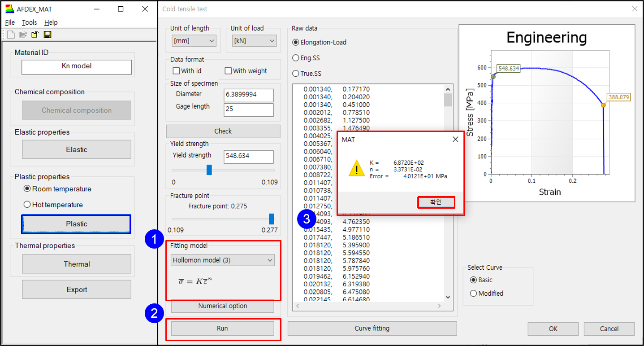Click the Run button
Image resolution: width=644 pixels, height=346 pixels.
223,328
